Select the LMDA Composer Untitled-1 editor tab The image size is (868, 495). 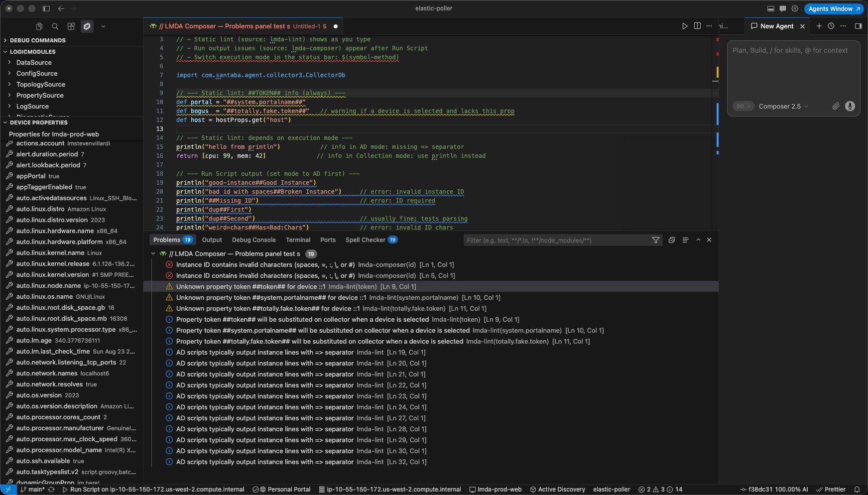(243, 26)
